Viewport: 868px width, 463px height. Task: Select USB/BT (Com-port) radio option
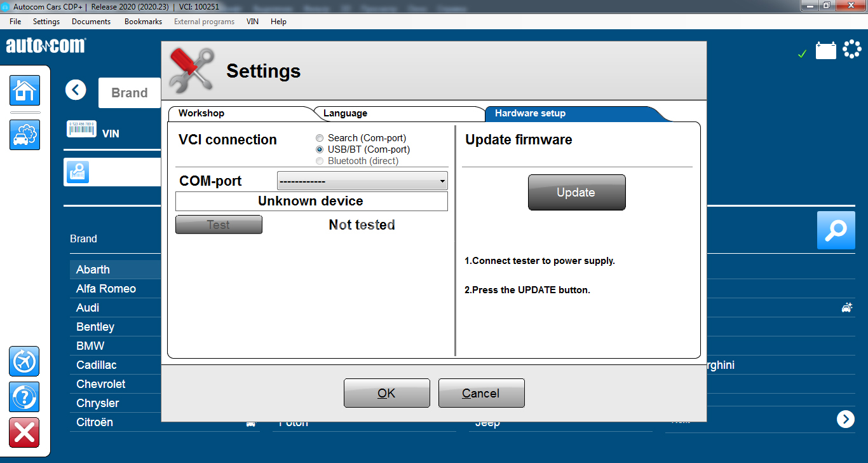point(320,149)
